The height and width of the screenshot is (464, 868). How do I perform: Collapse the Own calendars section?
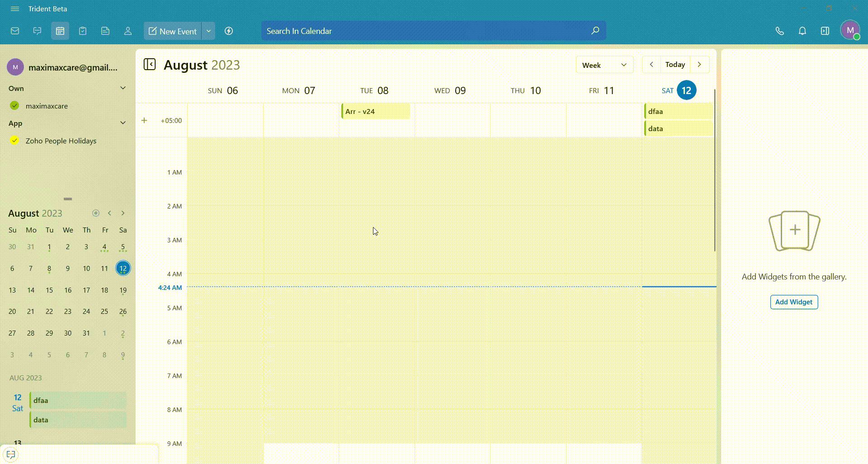coord(123,88)
